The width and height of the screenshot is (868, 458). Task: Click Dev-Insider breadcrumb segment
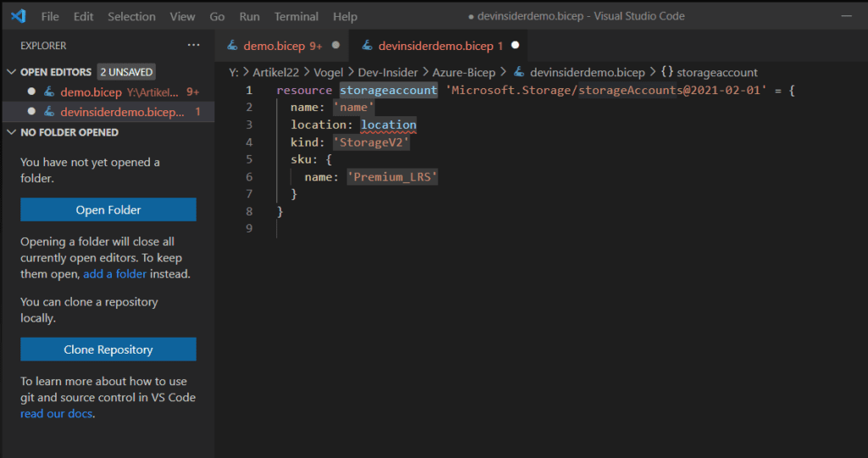[387, 73]
